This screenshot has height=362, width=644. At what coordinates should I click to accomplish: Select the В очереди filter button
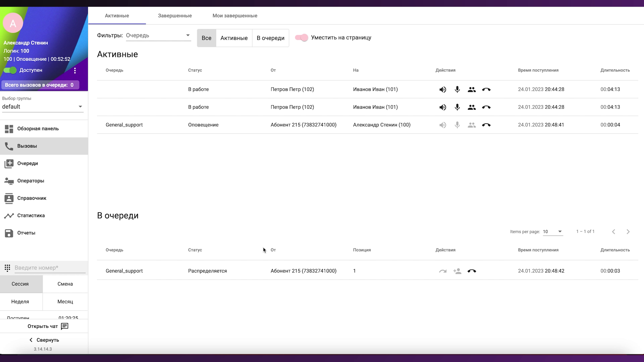click(270, 38)
